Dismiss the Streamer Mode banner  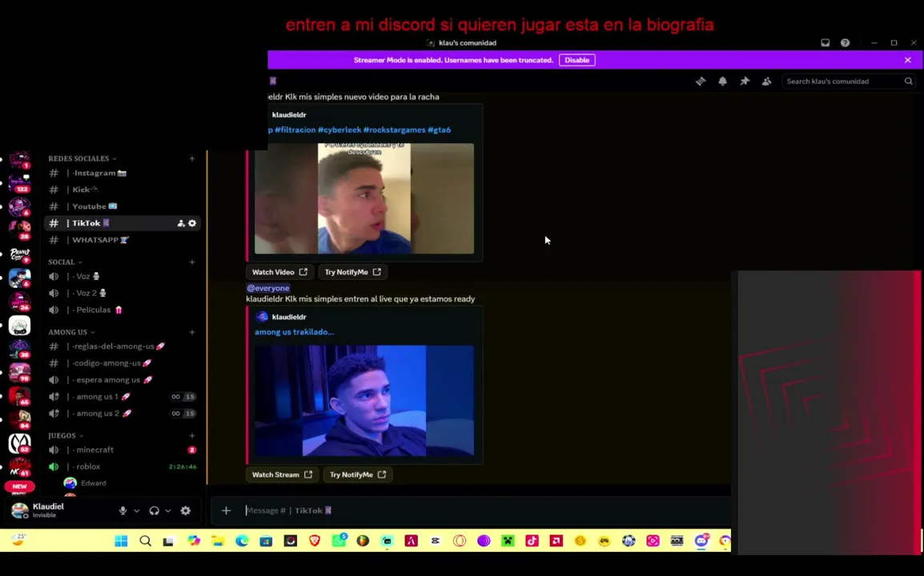907,60
